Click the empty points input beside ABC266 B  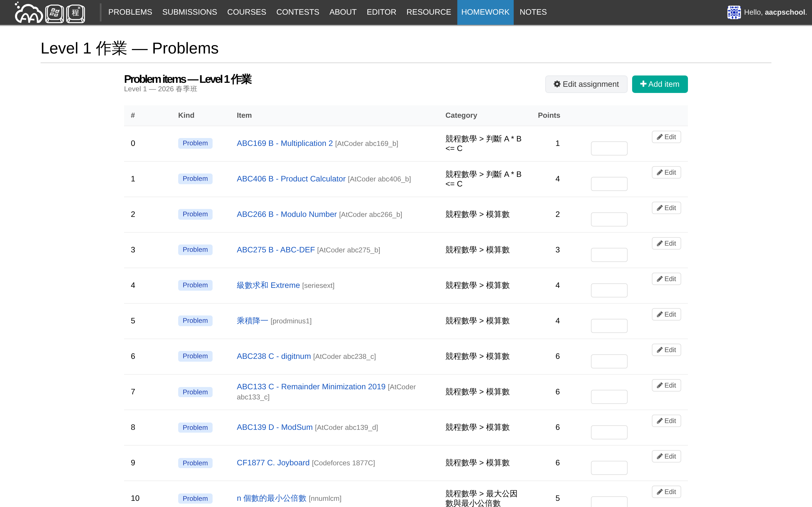tap(609, 219)
